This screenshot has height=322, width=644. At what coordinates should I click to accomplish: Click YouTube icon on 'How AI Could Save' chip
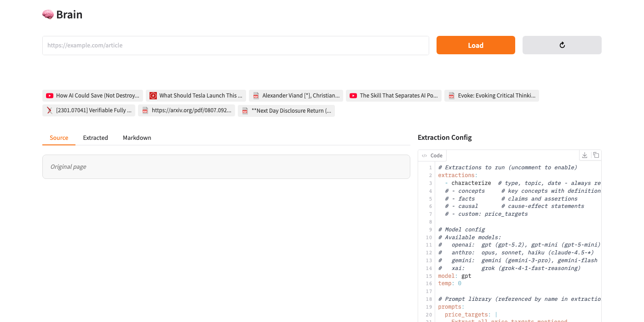pyautogui.click(x=50, y=96)
